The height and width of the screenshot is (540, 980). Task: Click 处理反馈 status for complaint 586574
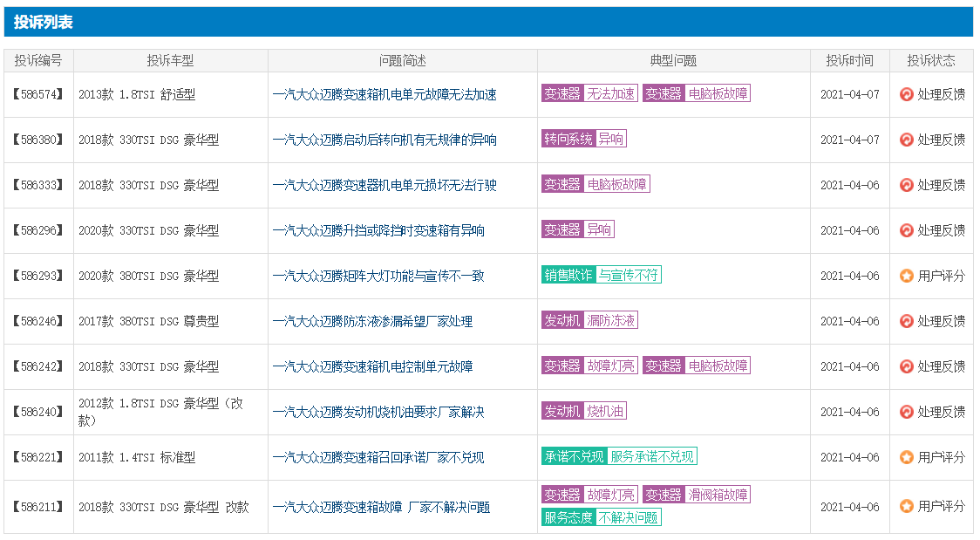[x=942, y=94]
